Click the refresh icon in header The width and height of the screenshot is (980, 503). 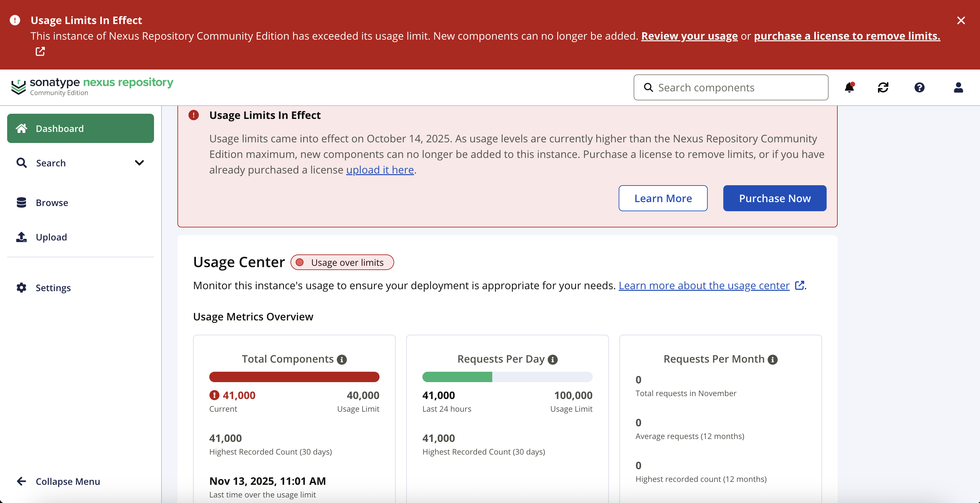point(883,87)
